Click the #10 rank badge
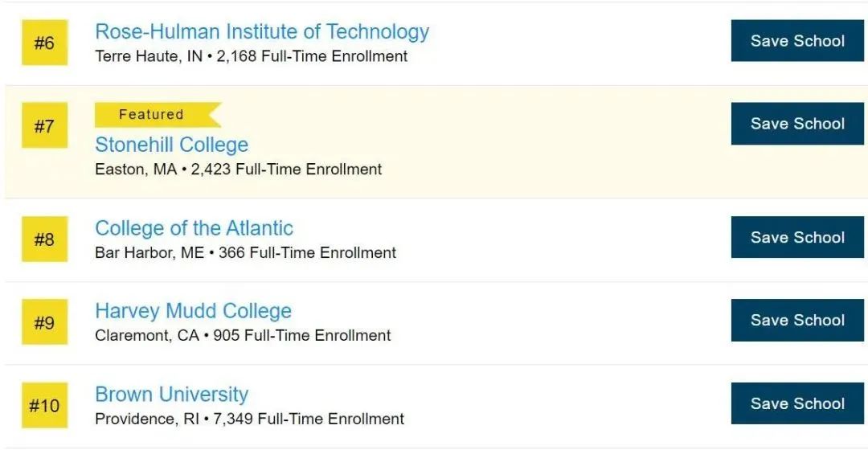Viewport: 868px width, 450px height. coord(45,405)
